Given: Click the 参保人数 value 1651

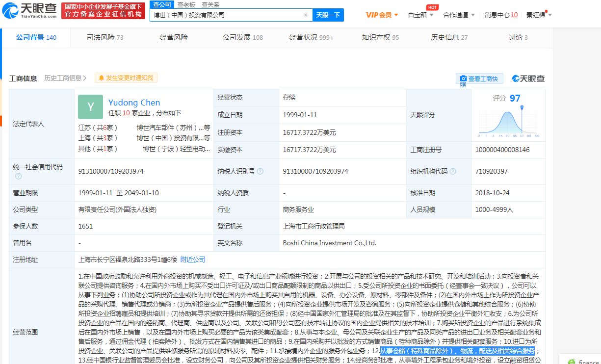Looking at the screenshot, I should click(85, 226).
